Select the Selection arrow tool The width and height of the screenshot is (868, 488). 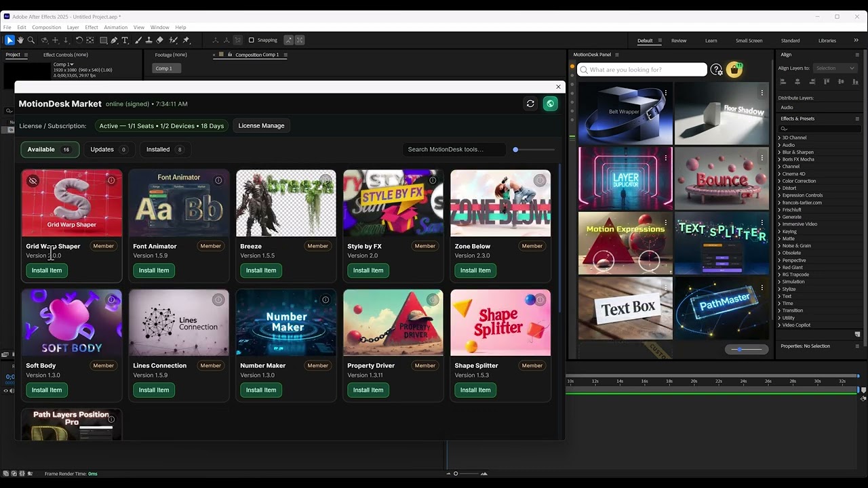tap(9, 40)
